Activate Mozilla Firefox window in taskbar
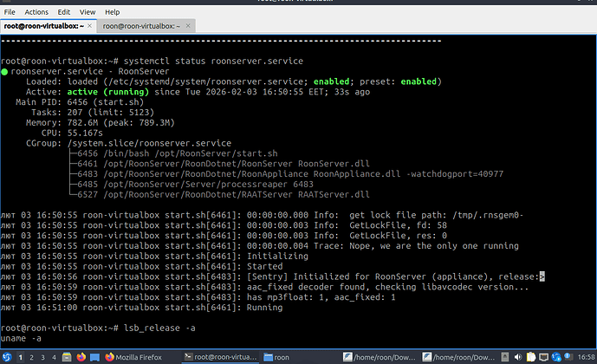 (x=134, y=356)
